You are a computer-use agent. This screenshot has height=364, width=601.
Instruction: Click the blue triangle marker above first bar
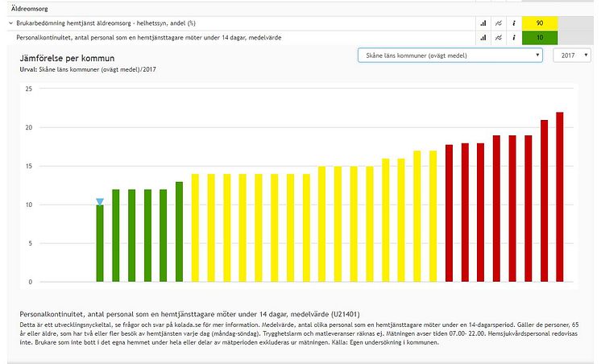[x=100, y=201]
